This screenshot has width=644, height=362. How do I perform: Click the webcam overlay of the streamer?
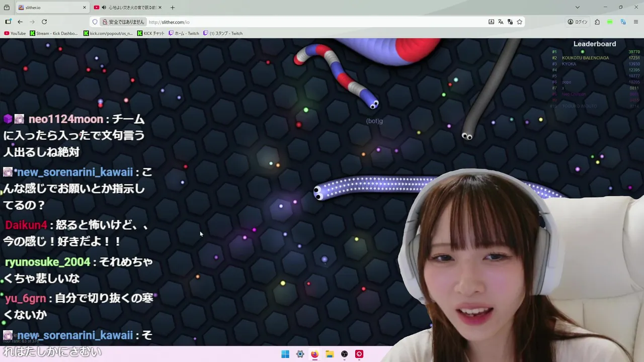(513, 266)
